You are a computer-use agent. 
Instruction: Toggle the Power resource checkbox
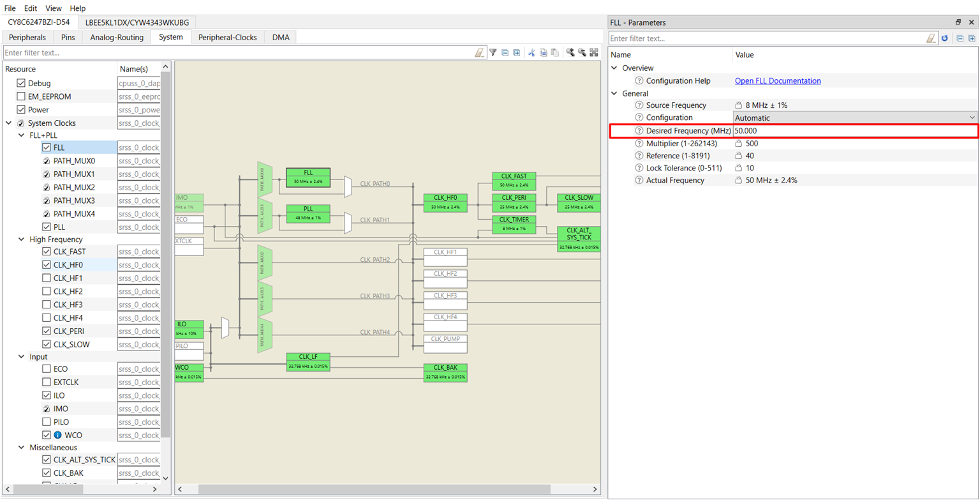coord(21,110)
